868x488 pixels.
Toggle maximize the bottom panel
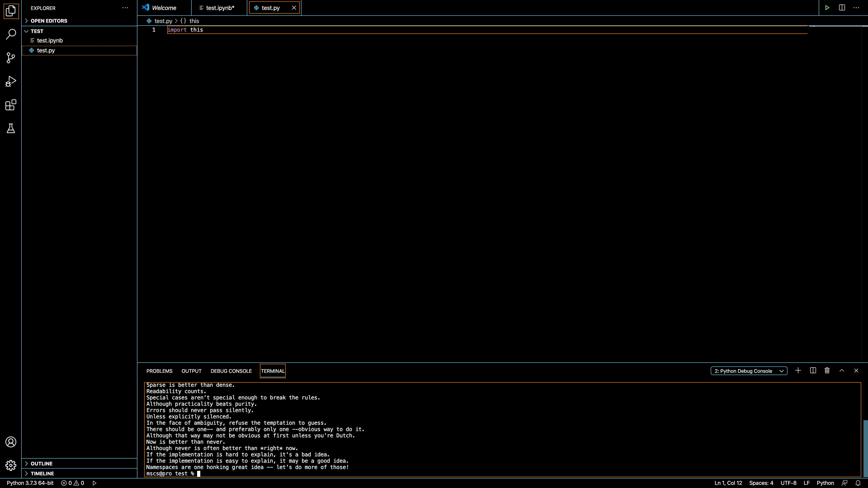coord(841,371)
